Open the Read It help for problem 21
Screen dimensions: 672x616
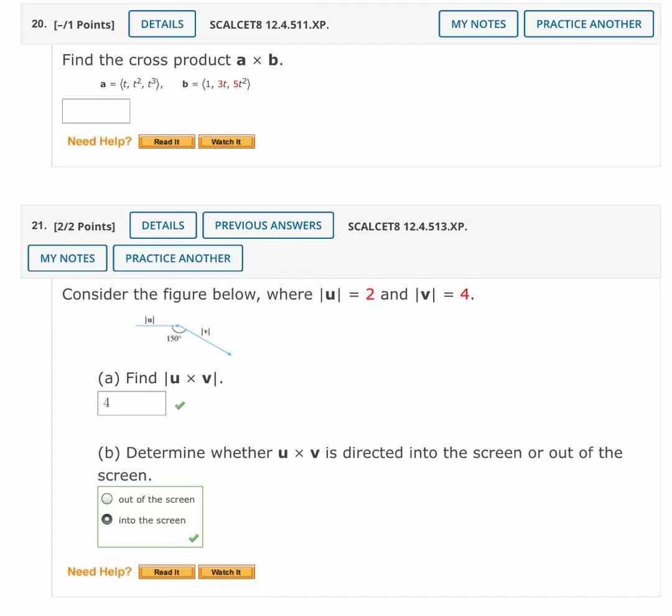(166, 571)
